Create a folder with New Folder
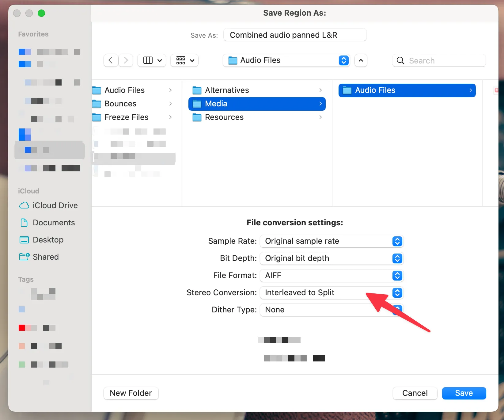The image size is (504, 420). (131, 393)
